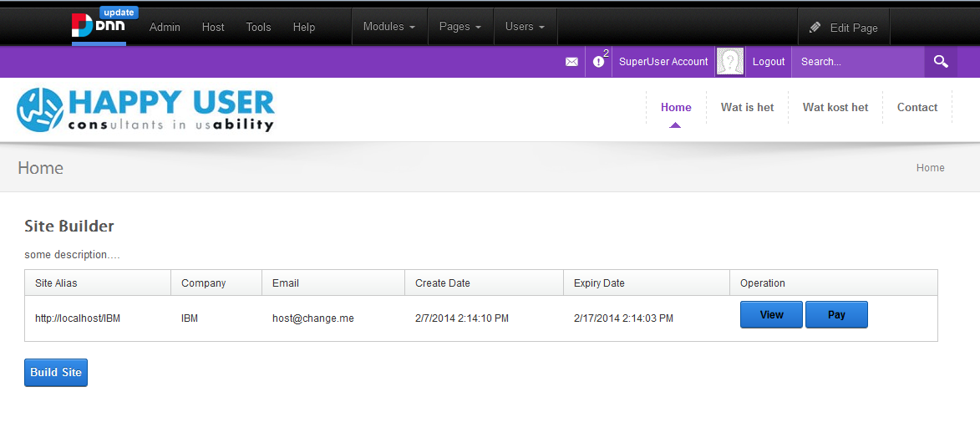Click the search magnifier icon
Viewport: 980px width, 443px height.
[941, 62]
